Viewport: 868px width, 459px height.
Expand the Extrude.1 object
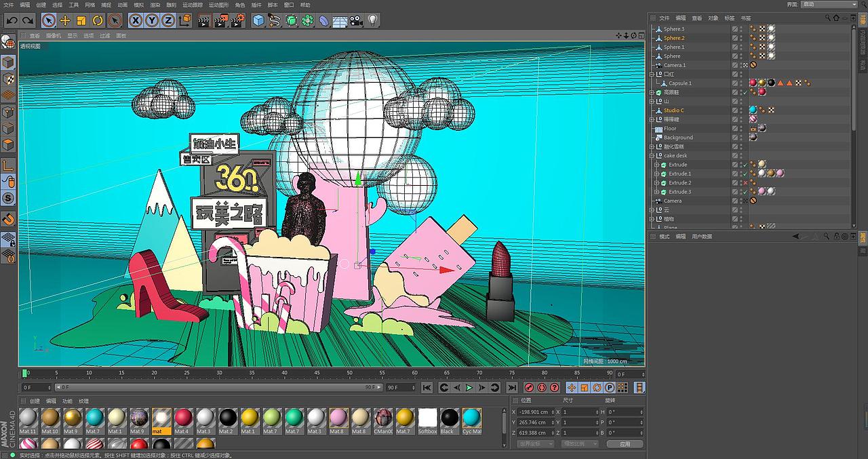(657, 174)
